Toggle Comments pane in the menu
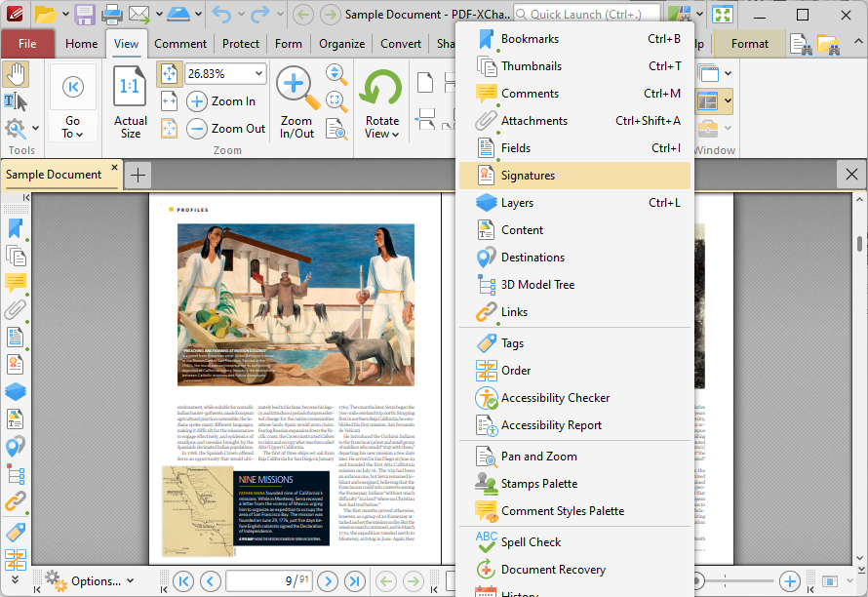The width and height of the screenshot is (868, 597). [x=574, y=94]
